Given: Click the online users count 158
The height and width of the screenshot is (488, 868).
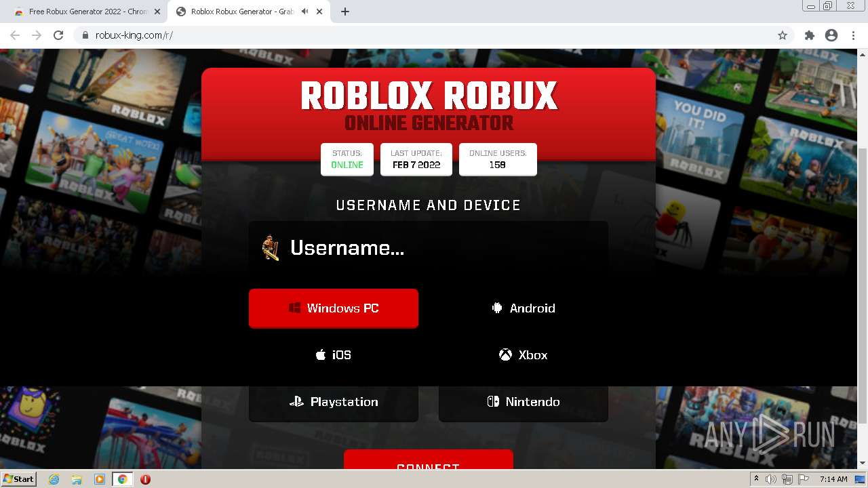Looking at the screenshot, I should click(x=498, y=165).
